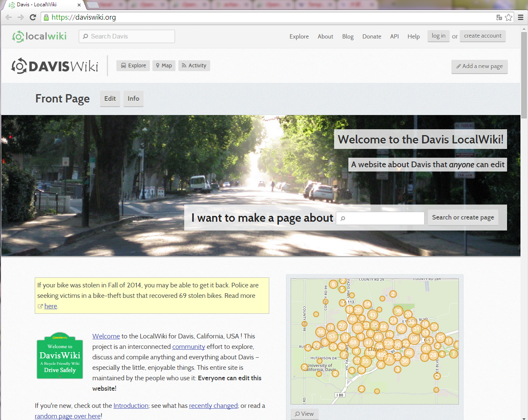Click the View map button
The width and height of the screenshot is (528, 420).
coord(304,414)
